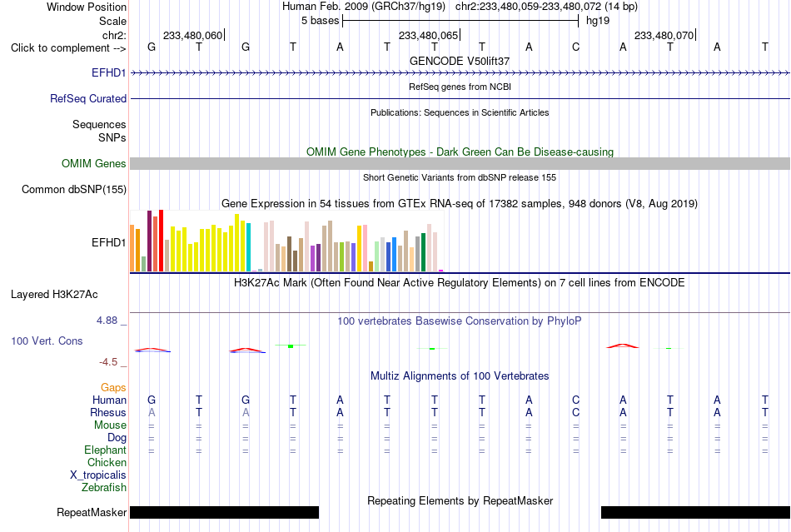Click 'RefSeq genes from NCBI' title

point(460,87)
